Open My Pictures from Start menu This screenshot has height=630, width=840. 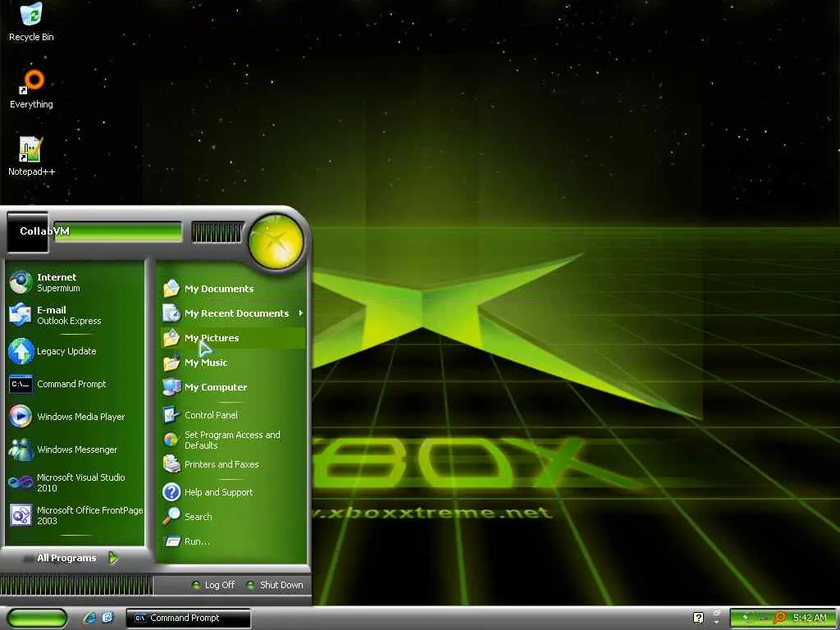[x=233, y=338]
